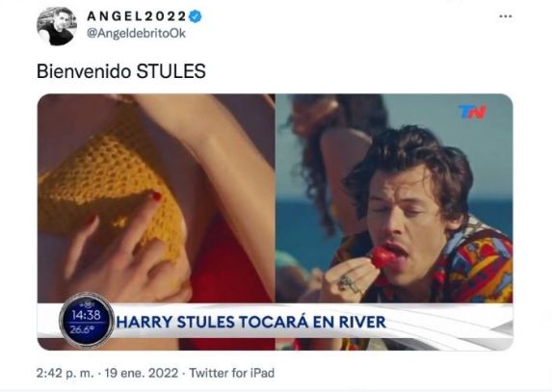
Task: Click the TN channel logo in the image
Action: (472, 113)
